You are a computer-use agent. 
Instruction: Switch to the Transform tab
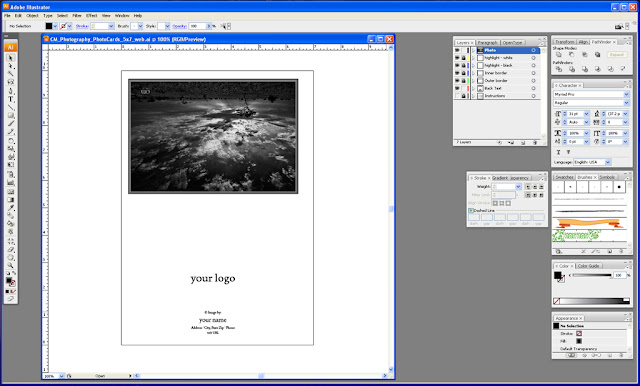pyautogui.click(x=564, y=42)
